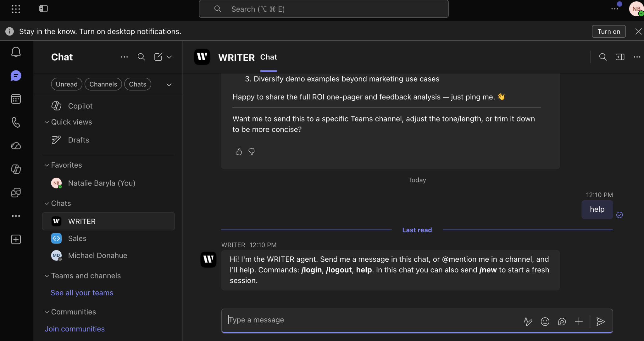This screenshot has width=644, height=341.
Task: Like the WRITER message with thumbs up
Action: click(239, 152)
